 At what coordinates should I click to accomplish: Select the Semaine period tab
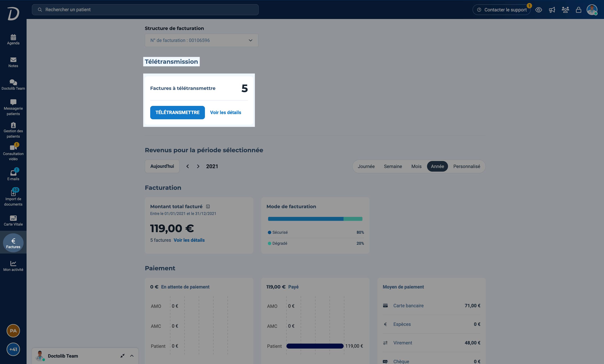[393, 166]
